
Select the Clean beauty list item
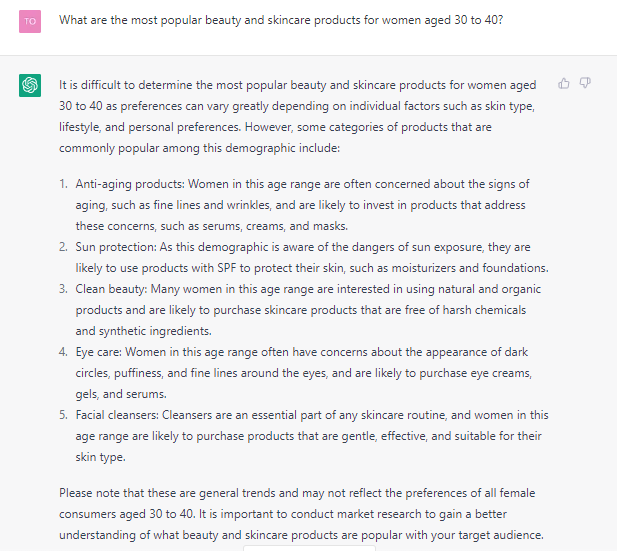tap(302, 310)
